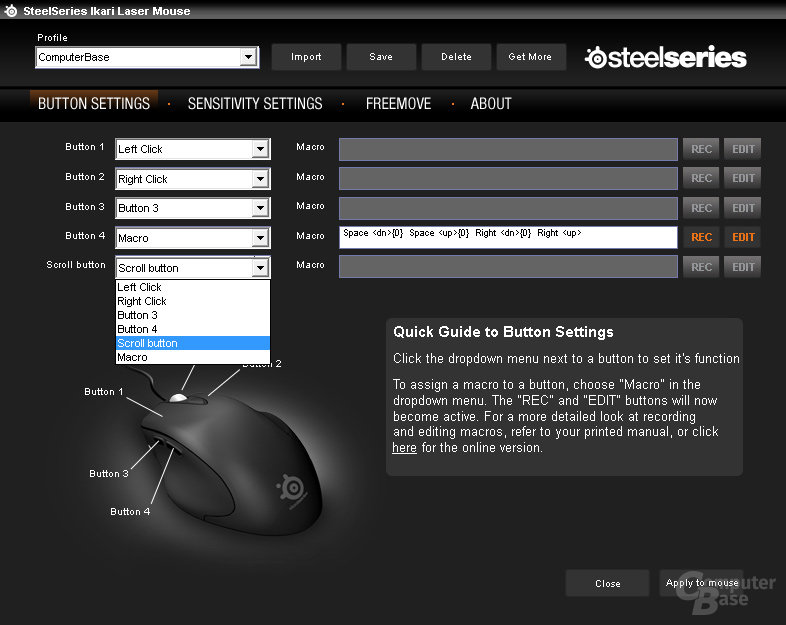Click EDIT for the Button 1 macro

point(743,149)
